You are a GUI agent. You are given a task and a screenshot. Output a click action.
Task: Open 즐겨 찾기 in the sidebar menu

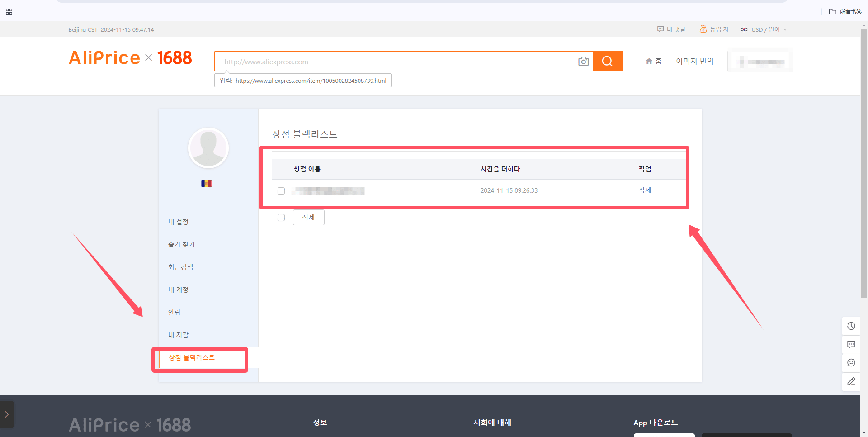(181, 244)
